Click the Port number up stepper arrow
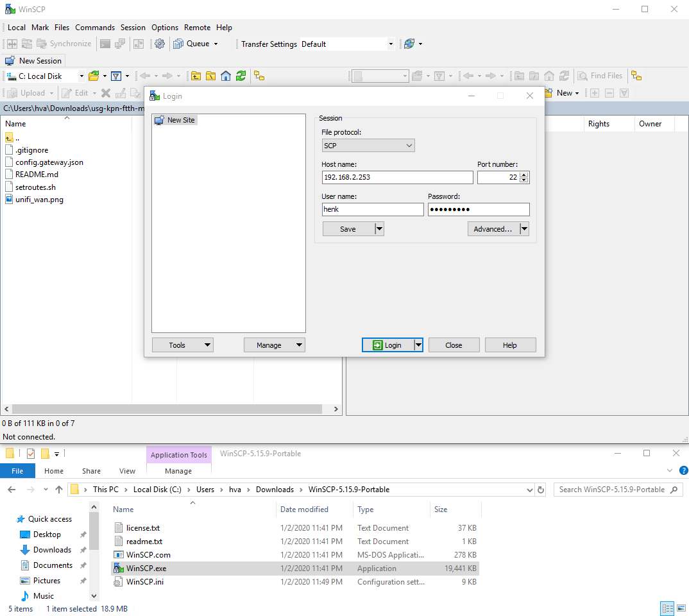This screenshot has width=689, height=616. [525, 174]
